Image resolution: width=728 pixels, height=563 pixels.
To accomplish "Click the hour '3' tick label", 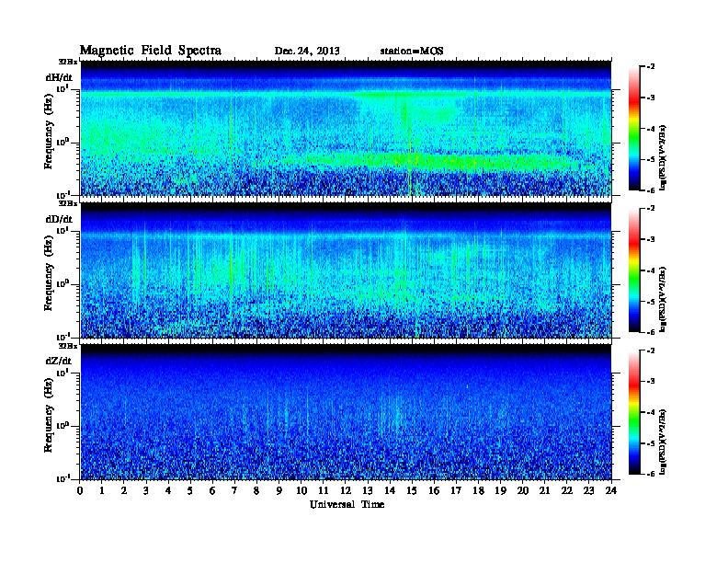I will (146, 490).
